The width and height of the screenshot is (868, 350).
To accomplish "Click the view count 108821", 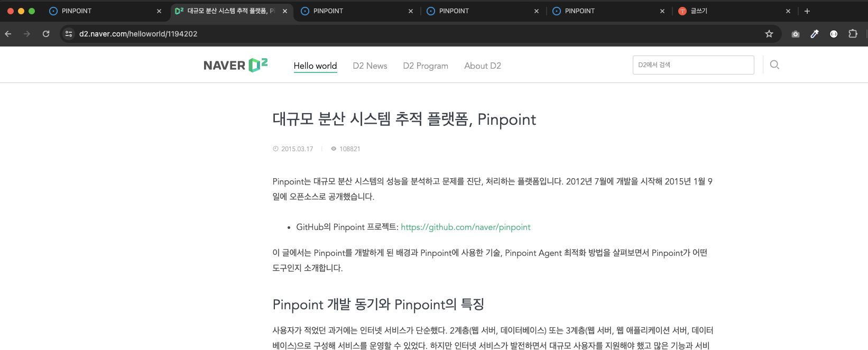I will pos(349,149).
